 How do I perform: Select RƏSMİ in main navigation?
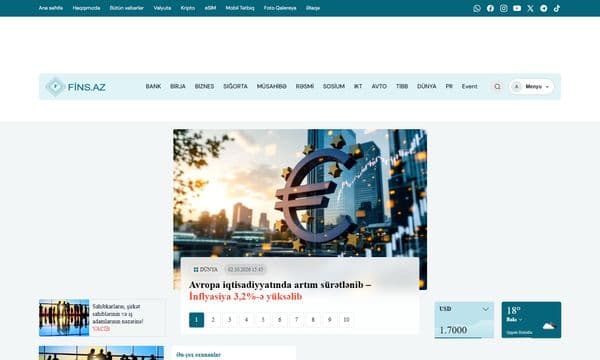[305, 86]
